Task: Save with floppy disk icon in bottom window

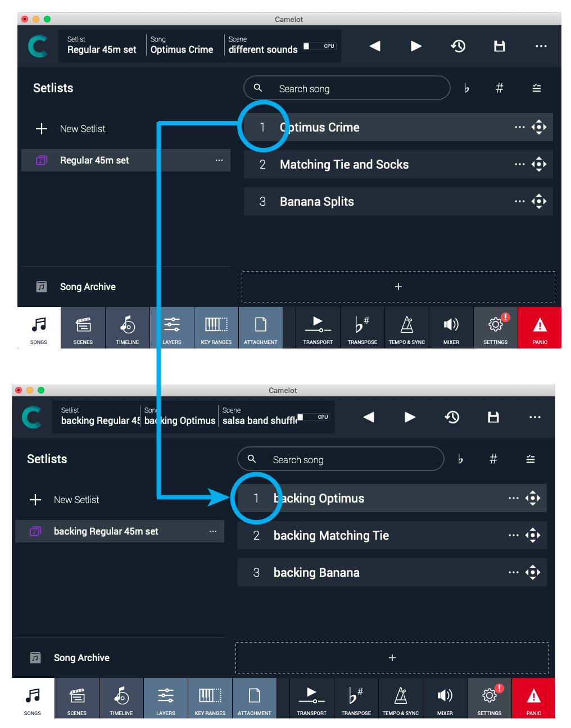Action: point(493,417)
